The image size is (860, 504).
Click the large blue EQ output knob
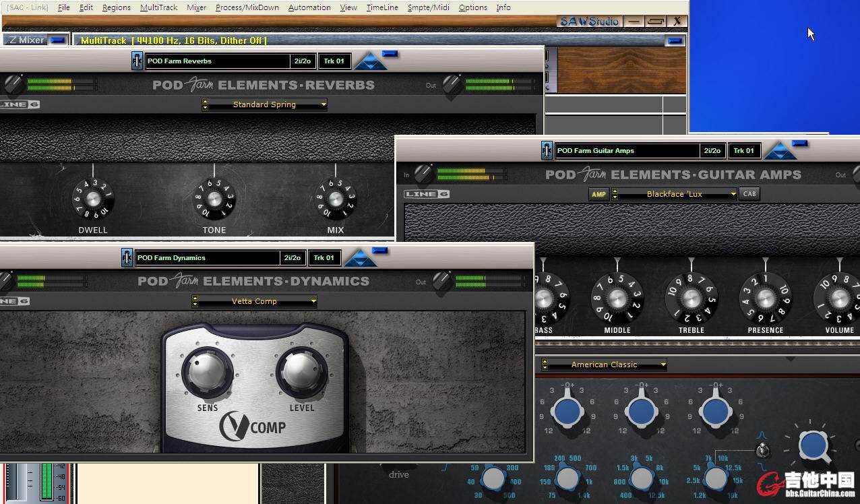click(814, 445)
